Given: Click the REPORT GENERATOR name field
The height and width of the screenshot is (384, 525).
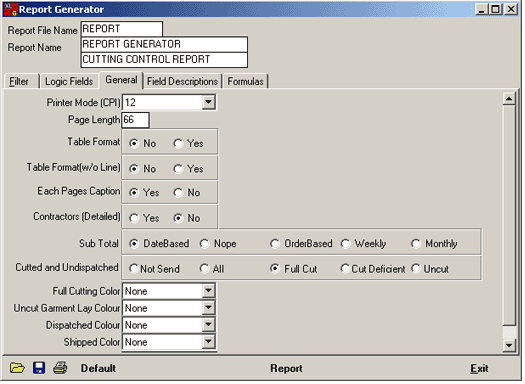Looking at the screenshot, I should (x=164, y=45).
